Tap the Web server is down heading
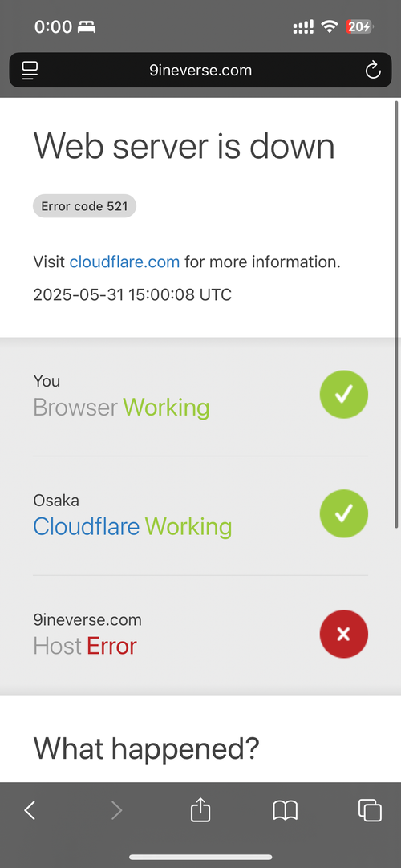401x868 pixels. point(184,146)
